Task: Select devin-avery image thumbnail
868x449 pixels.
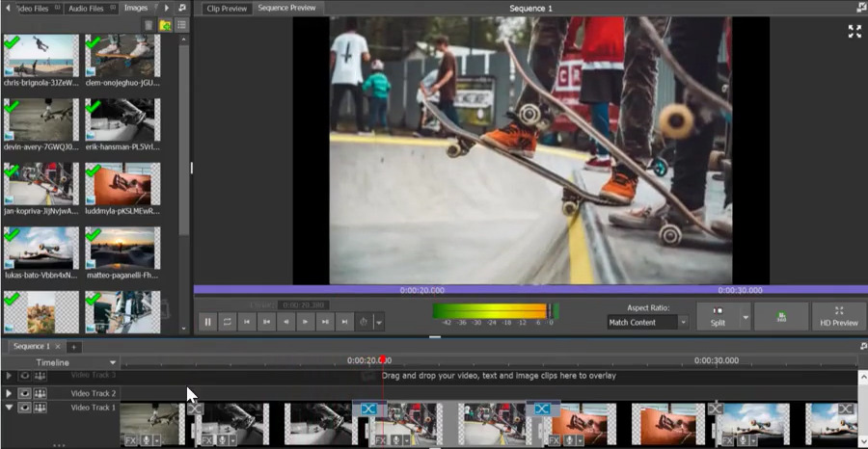Action: tap(41, 119)
